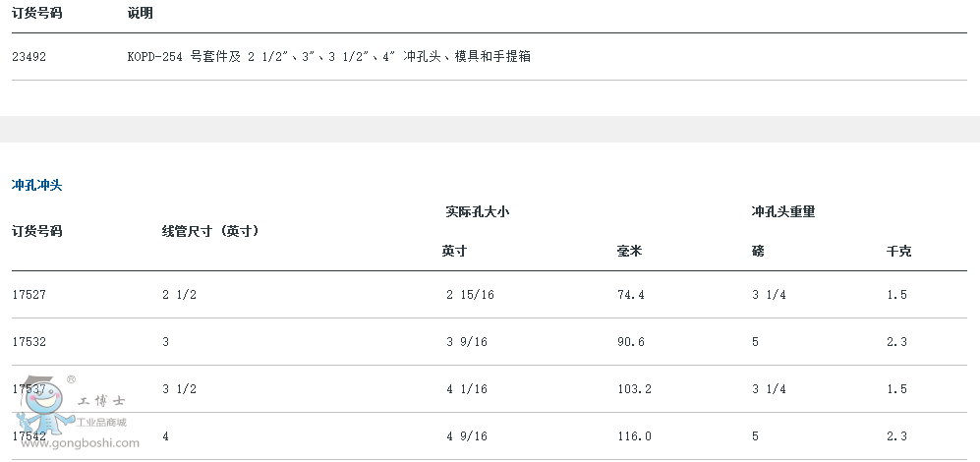
Task: Click the 冲孔冲头 section heading
Action: 37,185
